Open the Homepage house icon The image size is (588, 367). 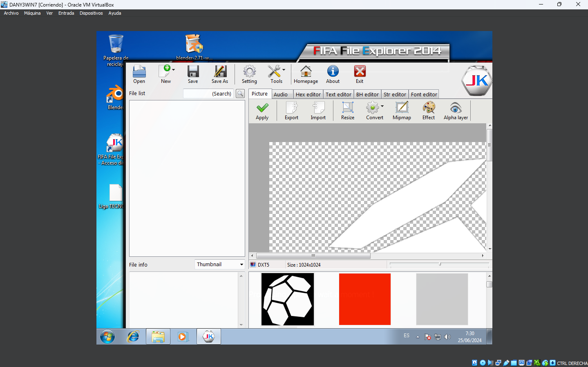[x=306, y=71]
